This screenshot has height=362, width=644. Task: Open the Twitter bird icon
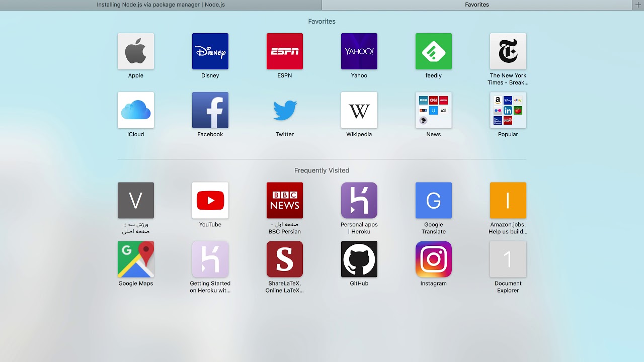285,110
